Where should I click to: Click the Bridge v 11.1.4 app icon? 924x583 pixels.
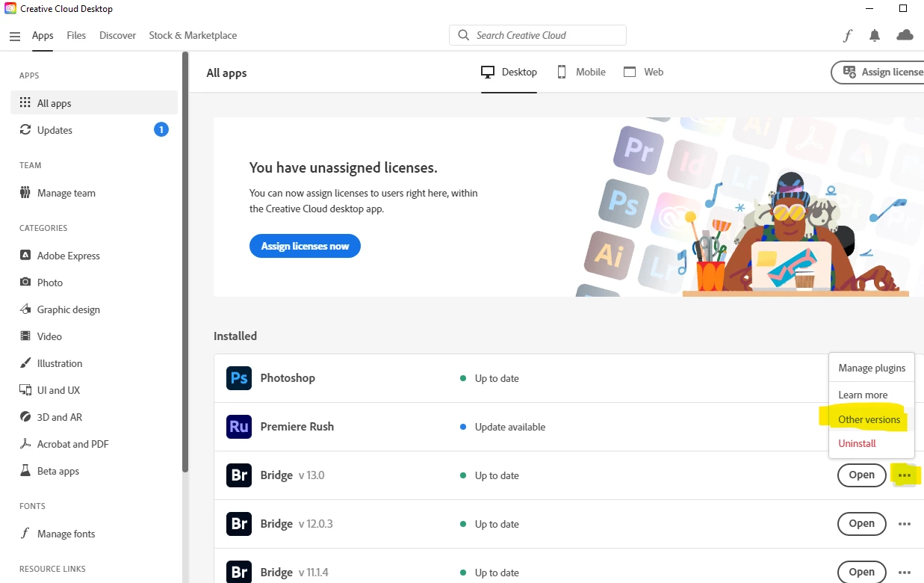[x=239, y=573]
